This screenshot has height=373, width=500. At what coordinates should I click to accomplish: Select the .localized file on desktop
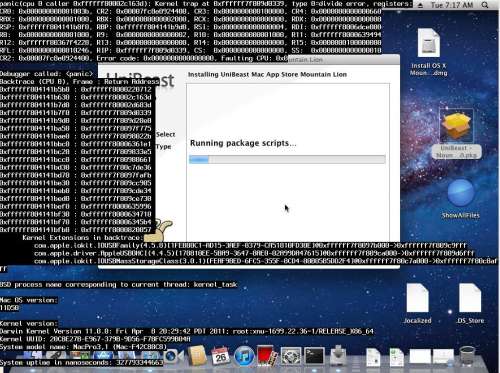pos(417,304)
